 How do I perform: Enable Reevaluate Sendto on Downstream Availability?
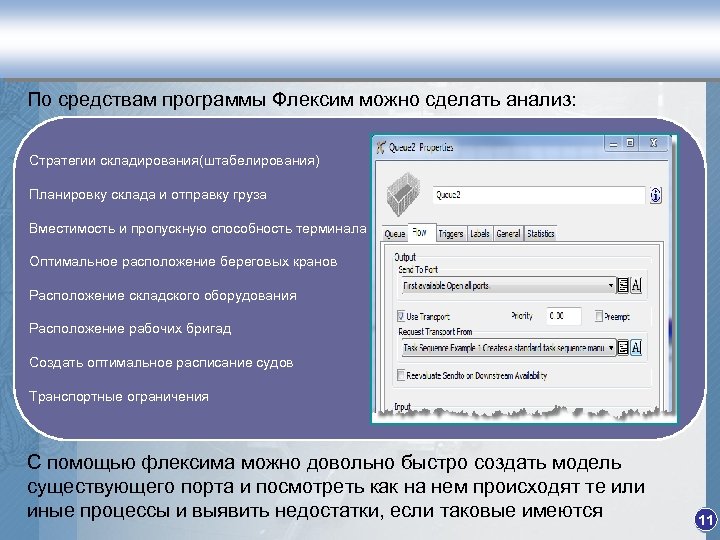point(401,375)
